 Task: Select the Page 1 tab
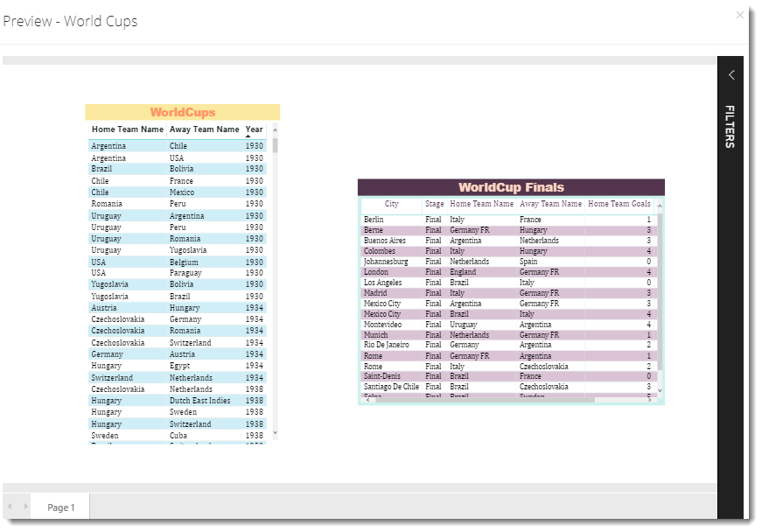tap(60, 507)
